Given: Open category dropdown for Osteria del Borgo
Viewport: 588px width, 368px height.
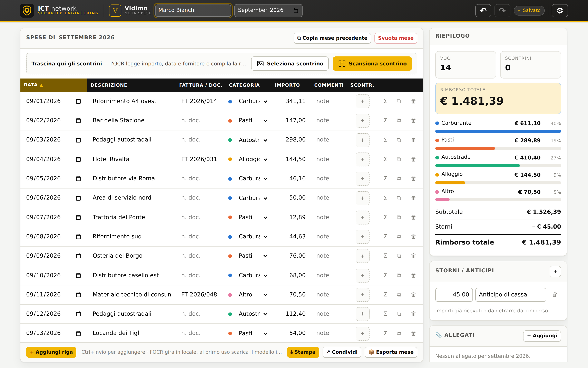Looking at the screenshot, I should click(x=253, y=256).
